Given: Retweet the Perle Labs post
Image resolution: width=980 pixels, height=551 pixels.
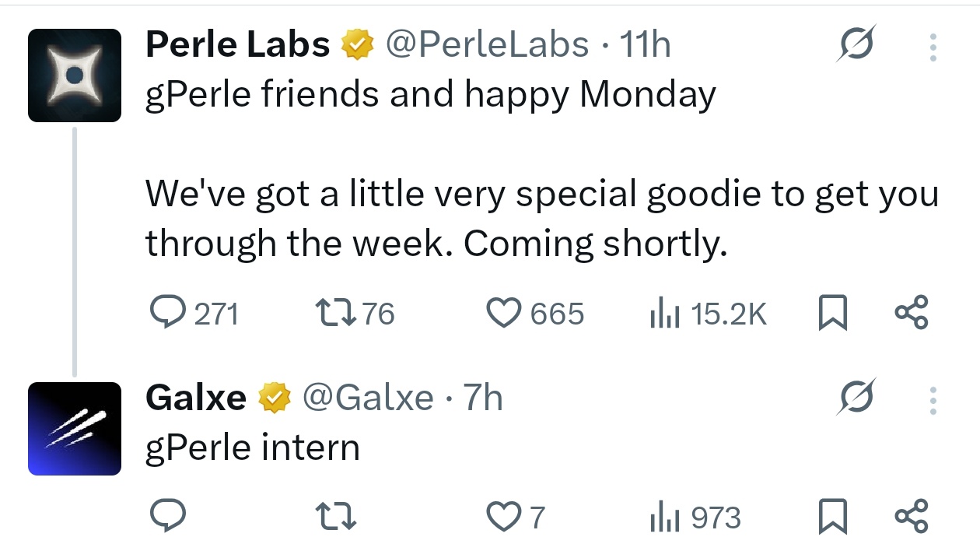Looking at the screenshot, I should pos(336,313).
